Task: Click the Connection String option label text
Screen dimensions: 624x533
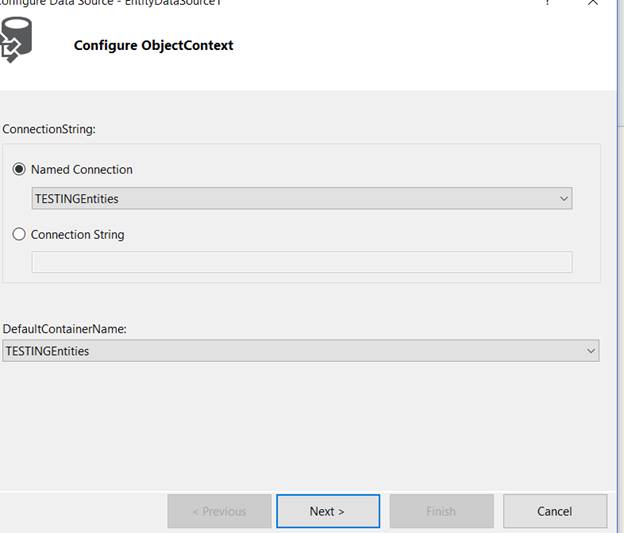Action: pos(77,235)
